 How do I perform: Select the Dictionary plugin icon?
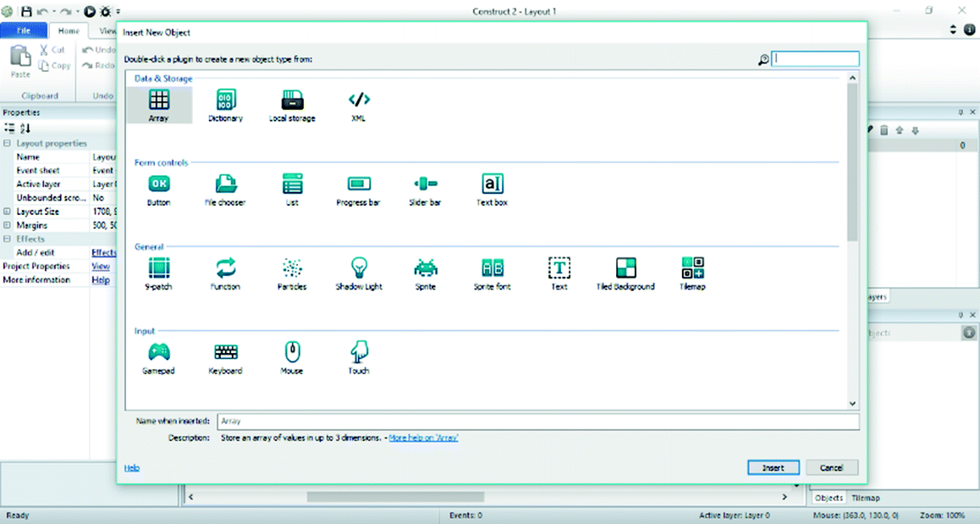225,101
